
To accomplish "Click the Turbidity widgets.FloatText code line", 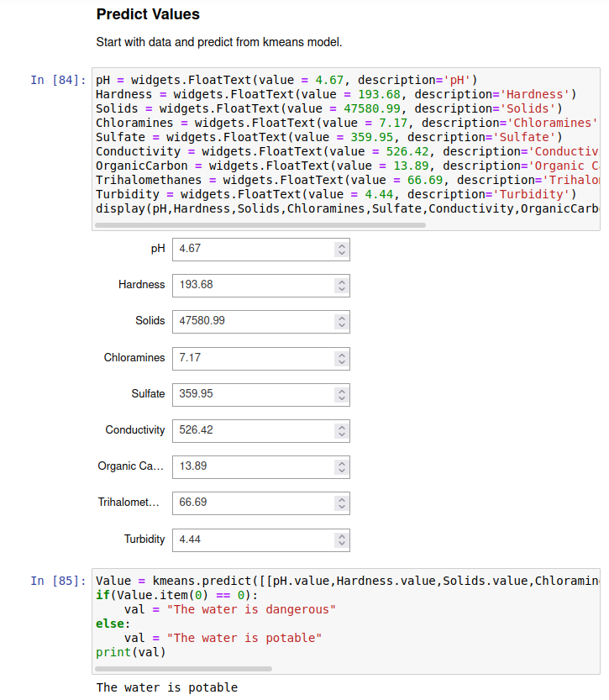I will [336, 195].
